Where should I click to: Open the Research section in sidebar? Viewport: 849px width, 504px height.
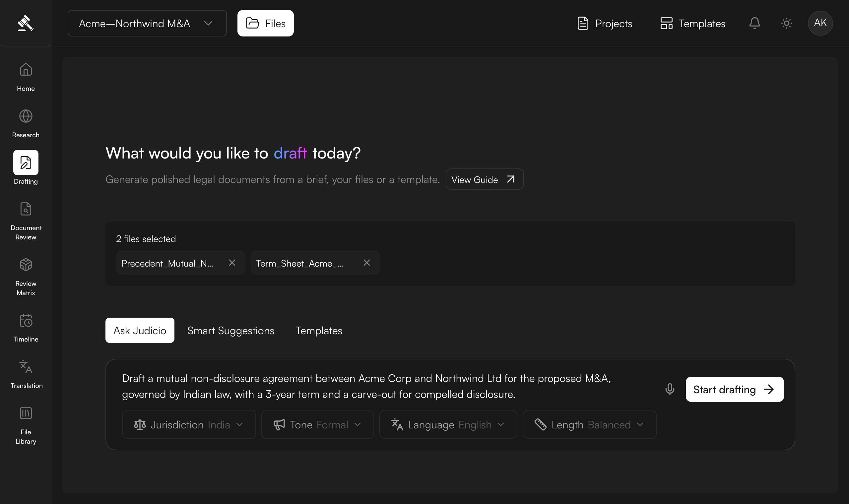26,124
